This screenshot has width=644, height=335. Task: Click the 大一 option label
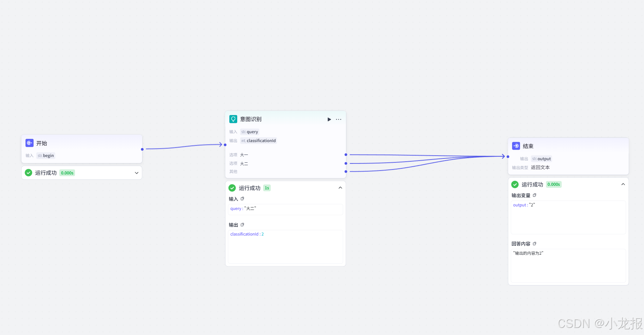pyautogui.click(x=244, y=155)
